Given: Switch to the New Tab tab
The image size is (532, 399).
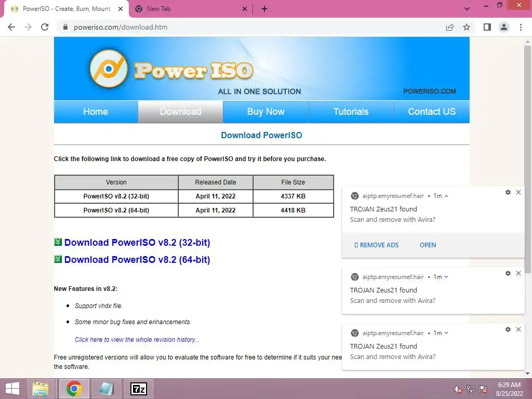Looking at the screenshot, I should point(190,9).
